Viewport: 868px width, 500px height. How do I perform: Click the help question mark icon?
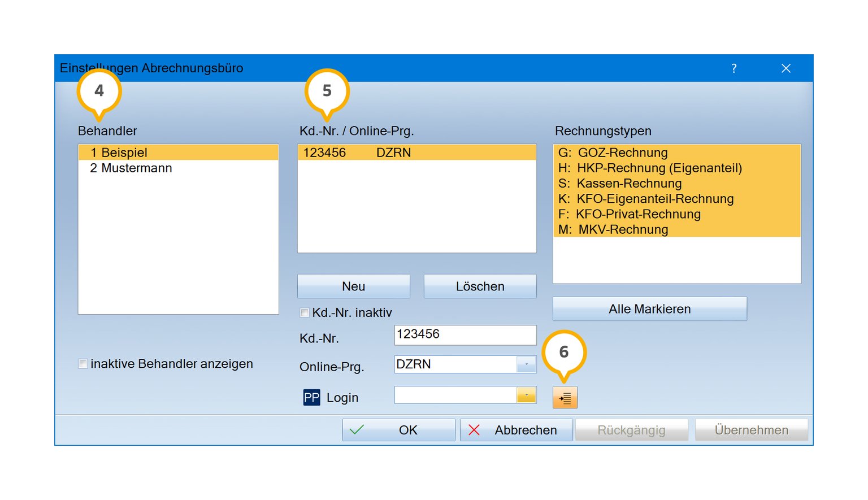click(x=734, y=68)
